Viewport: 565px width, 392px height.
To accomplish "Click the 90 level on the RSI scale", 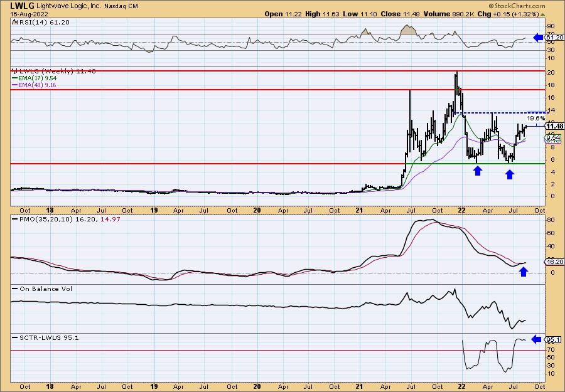I will point(551,26).
